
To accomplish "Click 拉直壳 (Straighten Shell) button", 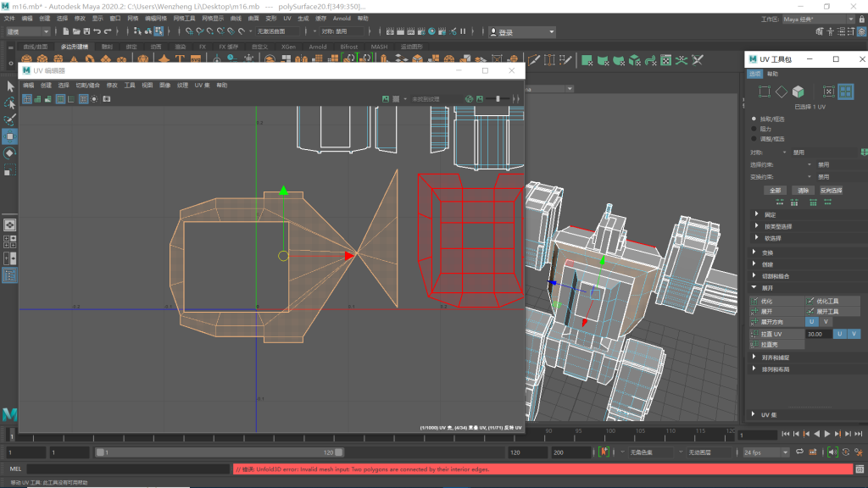I will (776, 345).
